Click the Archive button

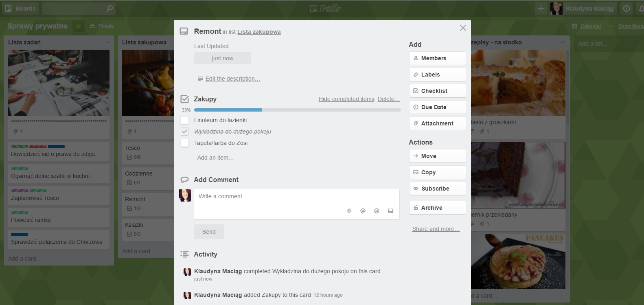tap(437, 208)
